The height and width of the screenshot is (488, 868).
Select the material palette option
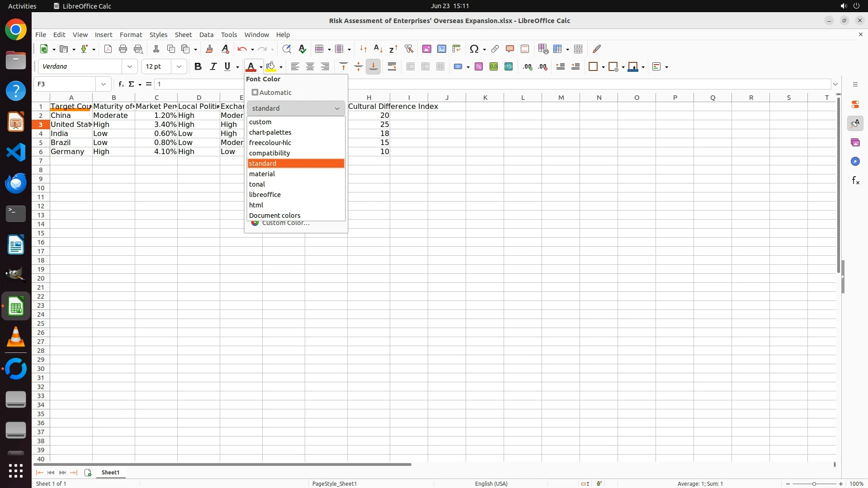tap(262, 174)
